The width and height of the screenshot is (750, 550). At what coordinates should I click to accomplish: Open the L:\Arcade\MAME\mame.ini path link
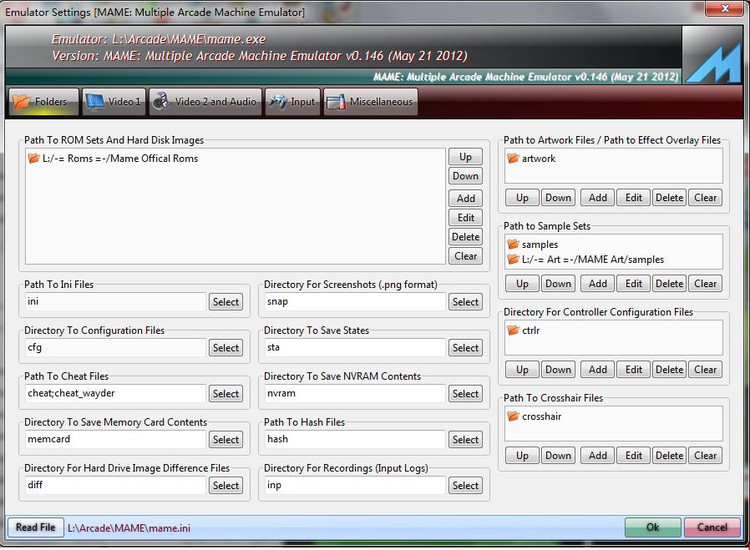coord(129,528)
